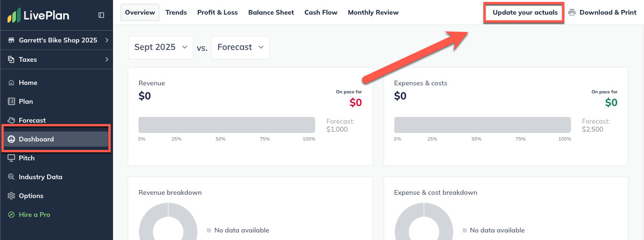Click the LivePlan logo
Image resolution: width=644 pixels, height=240 pixels.
pos(38,15)
